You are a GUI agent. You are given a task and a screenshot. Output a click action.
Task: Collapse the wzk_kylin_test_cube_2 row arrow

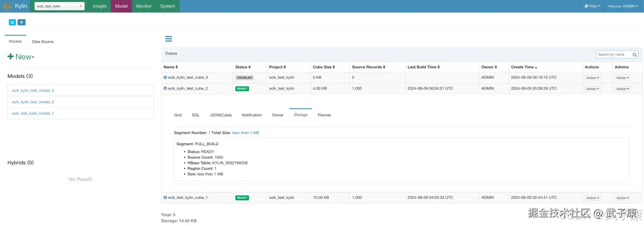tap(165, 88)
